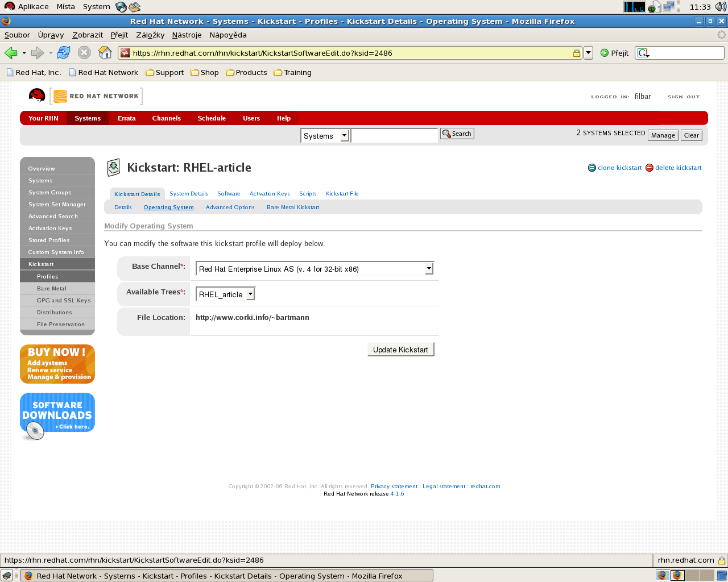This screenshot has width=728, height=582.
Task: Open the Soubor menu
Action: pyautogui.click(x=17, y=35)
